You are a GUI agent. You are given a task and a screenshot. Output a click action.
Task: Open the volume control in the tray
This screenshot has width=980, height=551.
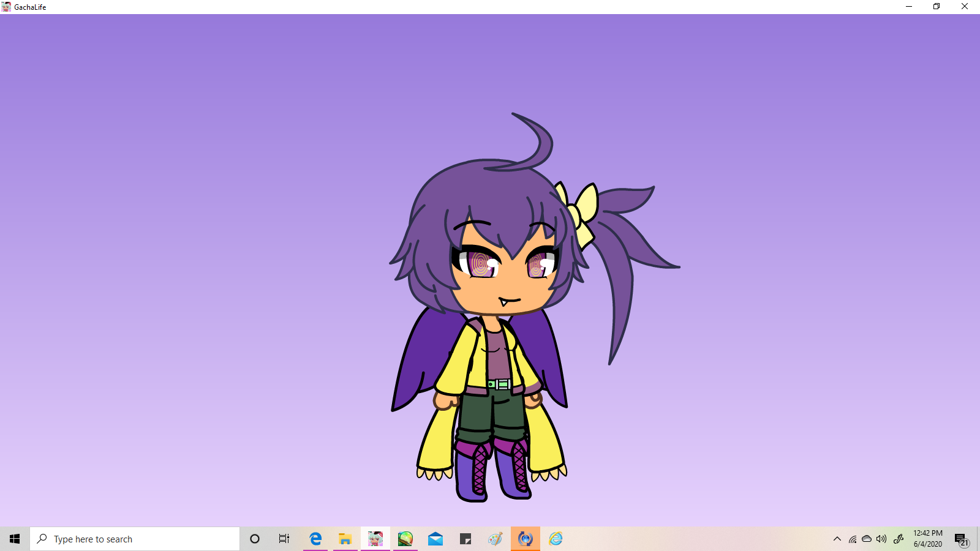coord(881,539)
